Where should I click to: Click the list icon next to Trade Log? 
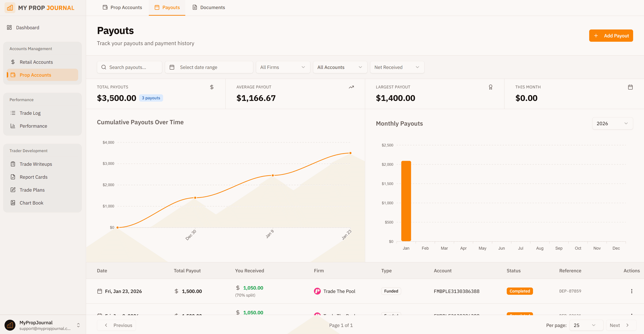click(13, 113)
